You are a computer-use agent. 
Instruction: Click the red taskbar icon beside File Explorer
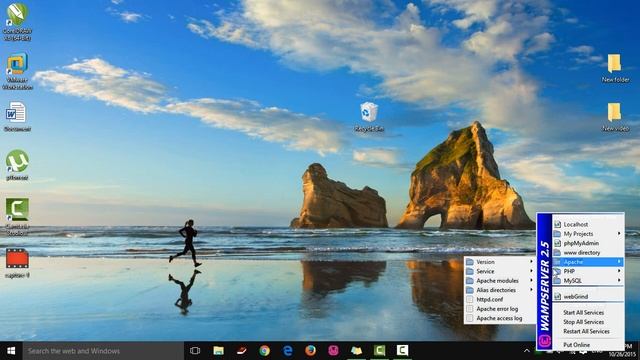(x=242, y=351)
